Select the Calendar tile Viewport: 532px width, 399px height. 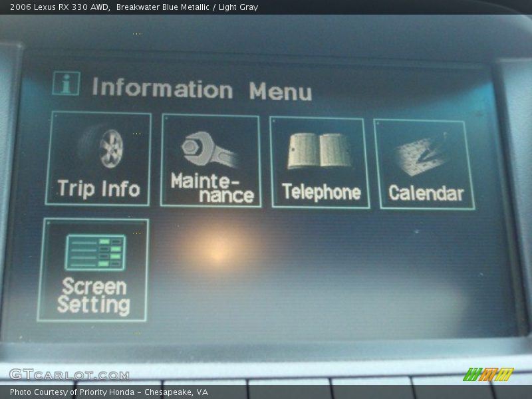[x=424, y=164]
